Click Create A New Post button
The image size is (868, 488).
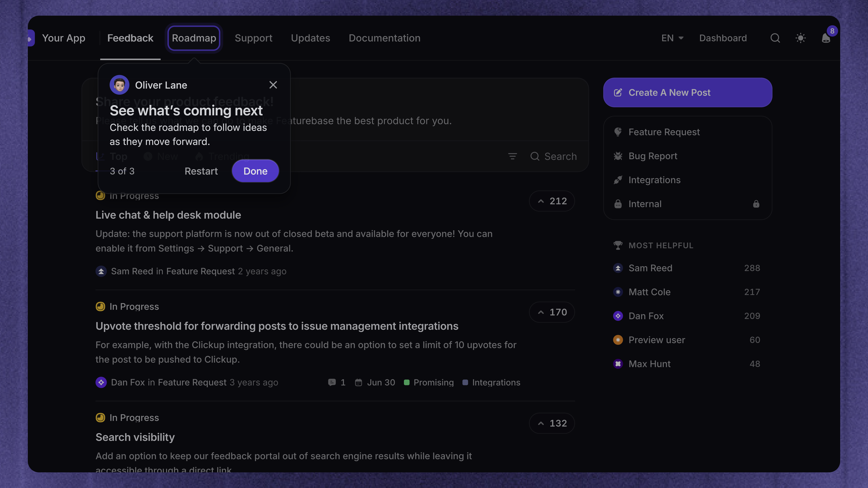point(687,93)
